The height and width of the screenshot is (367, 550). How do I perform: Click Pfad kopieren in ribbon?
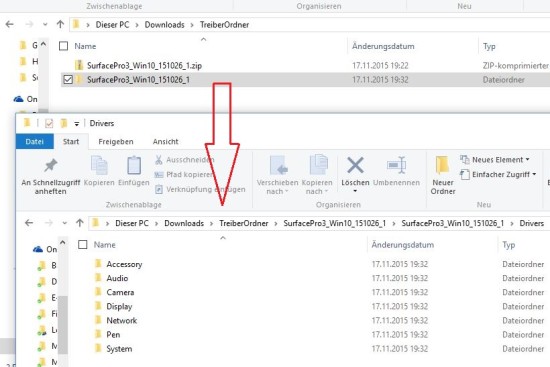184,174
